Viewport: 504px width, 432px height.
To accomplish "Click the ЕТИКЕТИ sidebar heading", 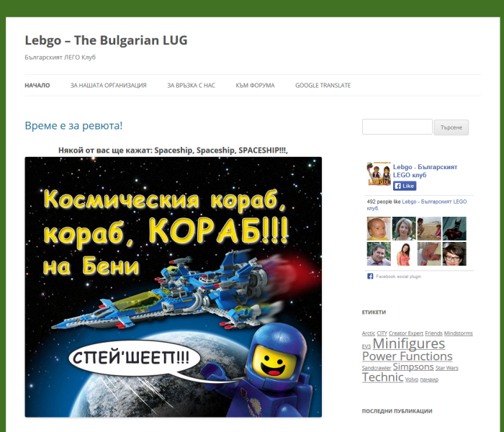I will [374, 312].
